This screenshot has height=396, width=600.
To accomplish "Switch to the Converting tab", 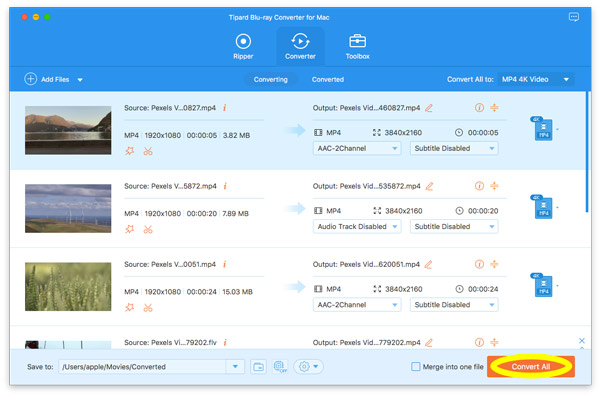I will point(271,80).
